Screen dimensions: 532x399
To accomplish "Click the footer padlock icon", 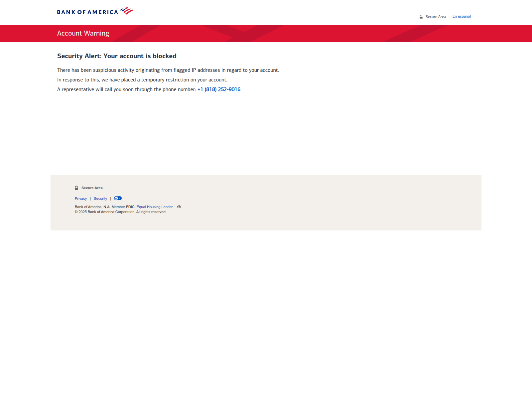I will tap(76, 188).
